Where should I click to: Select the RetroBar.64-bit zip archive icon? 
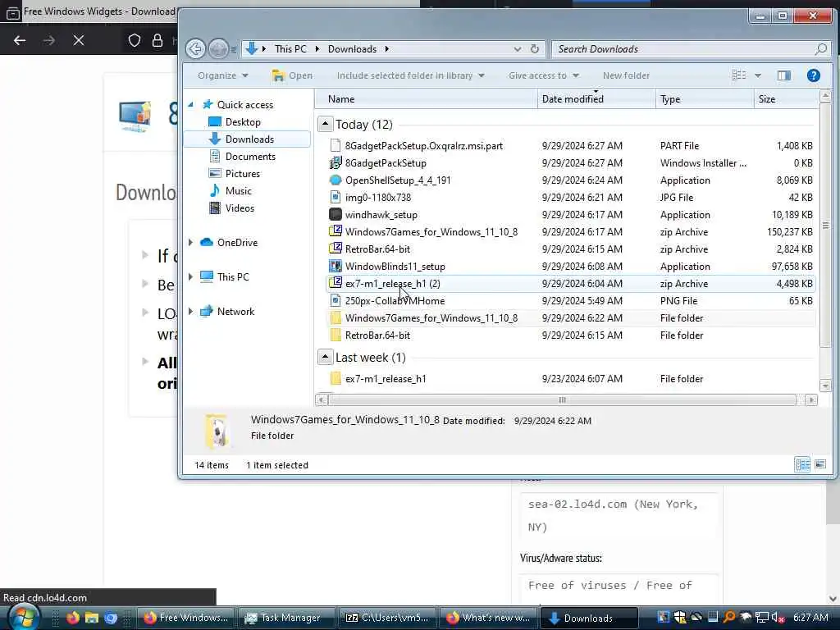336,249
